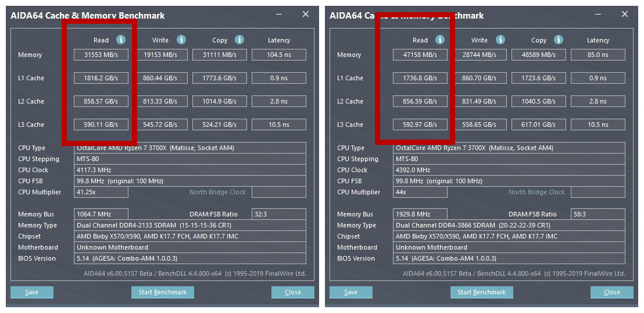
Task: Click Write info icon in right window
Action: (500, 40)
